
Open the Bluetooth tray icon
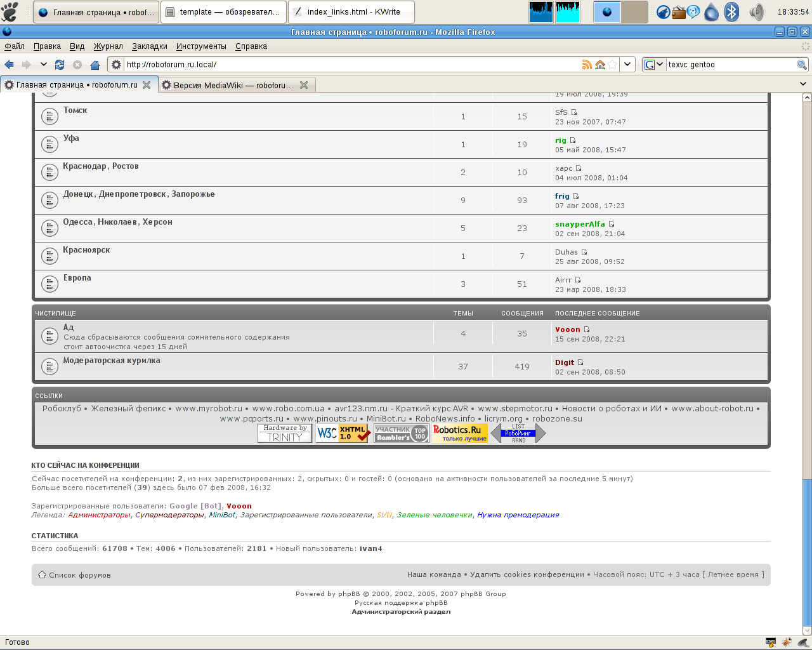[x=731, y=12]
